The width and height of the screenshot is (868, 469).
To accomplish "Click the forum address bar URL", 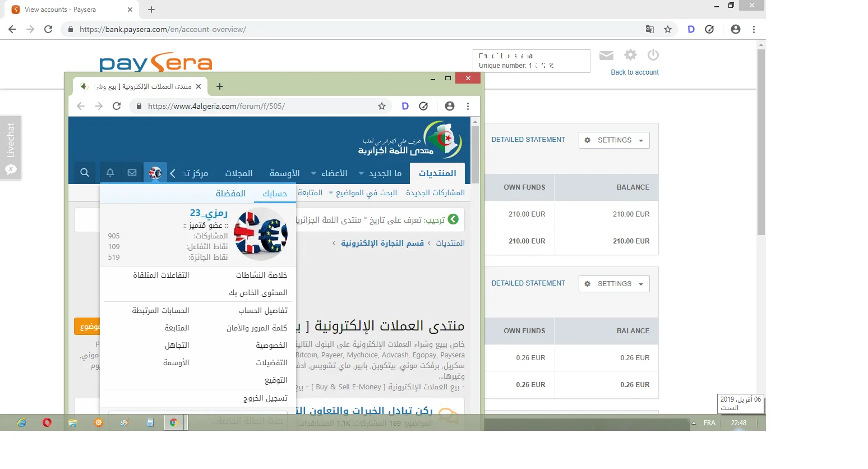I will point(216,106).
